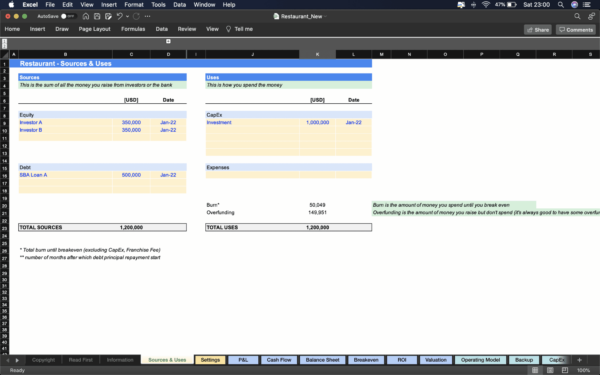Add a new sheet with plus button
Viewport: 600px width, 375px height.
tap(579, 360)
